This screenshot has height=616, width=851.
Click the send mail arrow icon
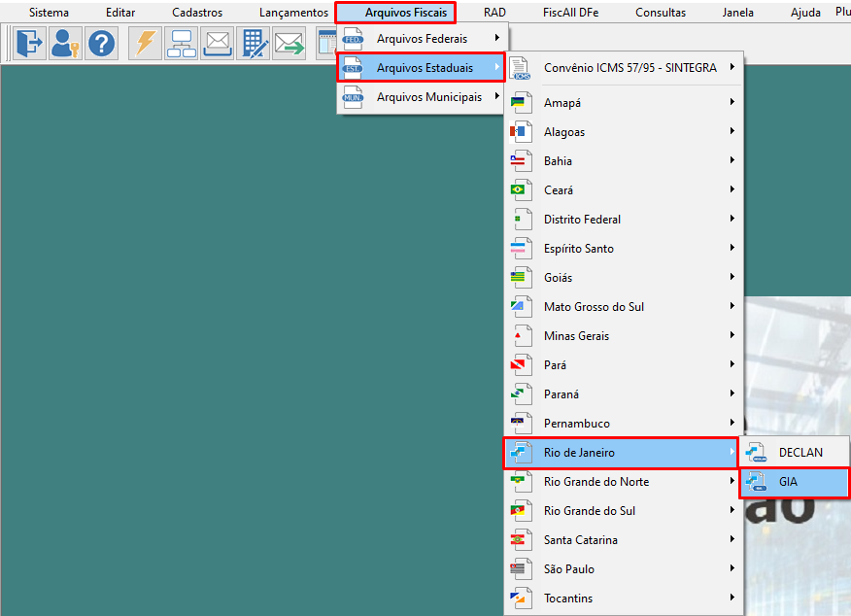[289, 44]
